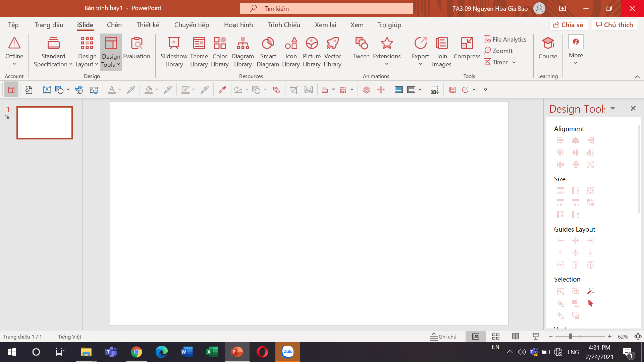644x362 pixels.
Task: Open the iSlide Course
Action: pyautogui.click(x=548, y=49)
